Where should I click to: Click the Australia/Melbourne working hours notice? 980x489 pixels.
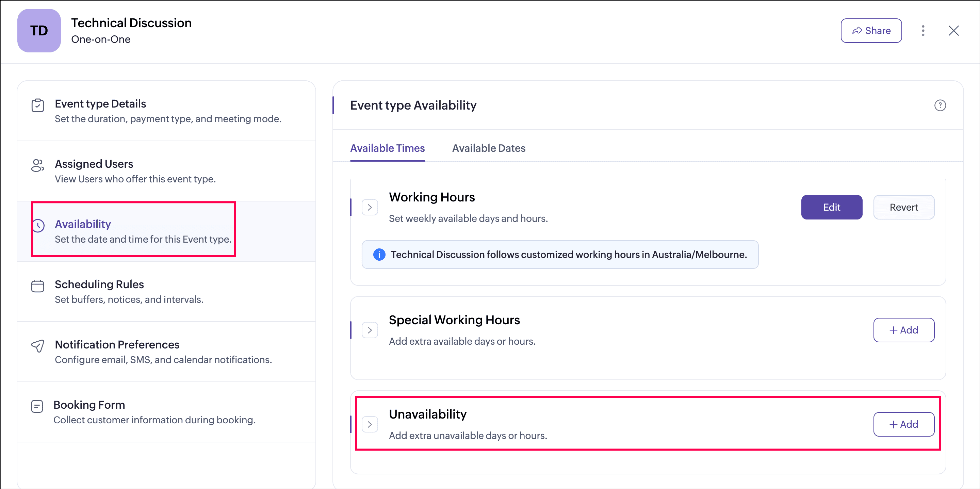[x=560, y=255]
